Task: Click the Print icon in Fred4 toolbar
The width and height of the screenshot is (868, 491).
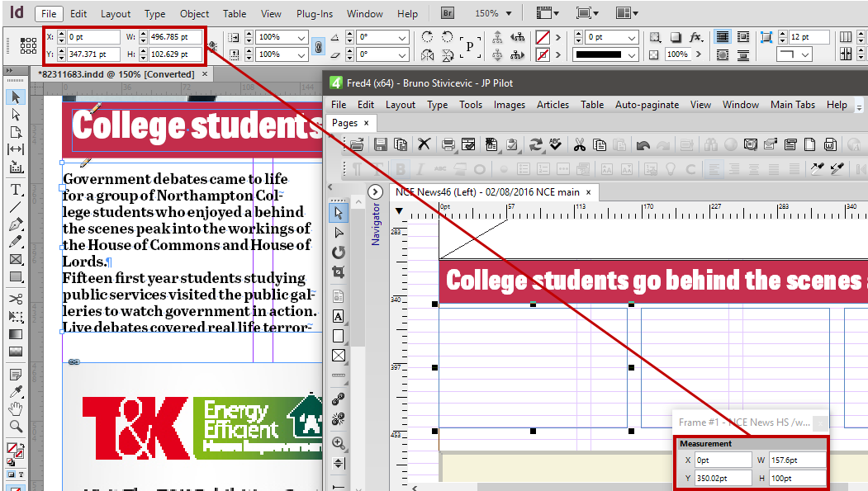Action: pyautogui.click(x=448, y=145)
